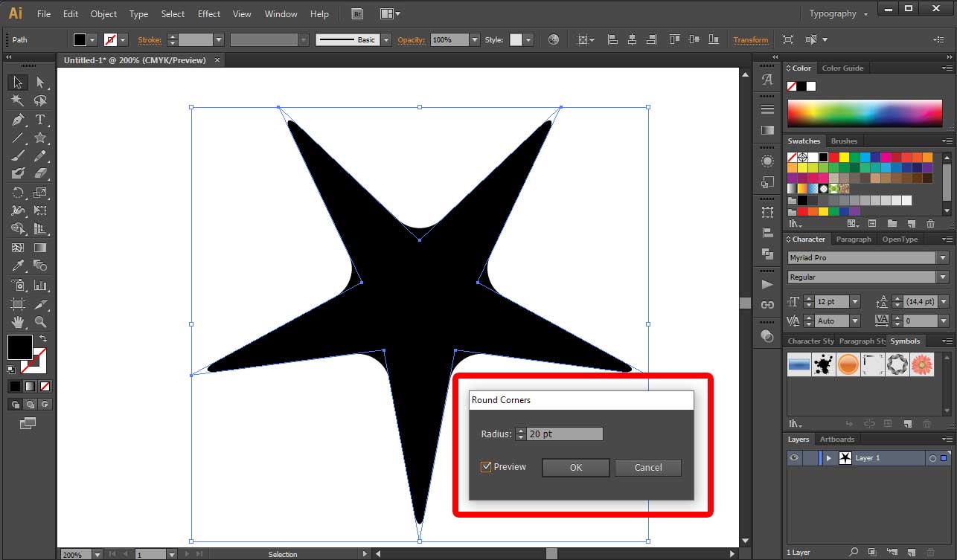Select the Hand tool

pos(17,321)
